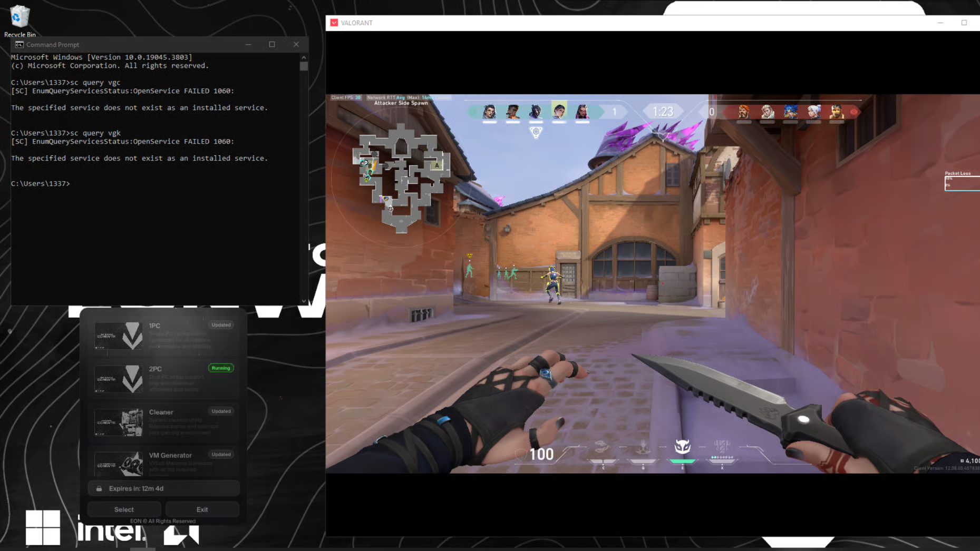Viewport: 980px width, 551px height.
Task: Click the 2PC entry title
Action: pos(155,369)
